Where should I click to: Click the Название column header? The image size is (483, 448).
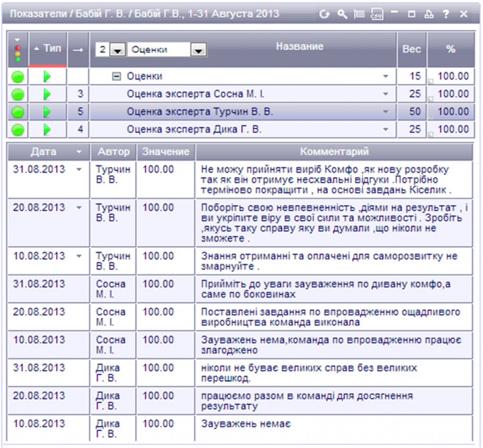click(300, 47)
